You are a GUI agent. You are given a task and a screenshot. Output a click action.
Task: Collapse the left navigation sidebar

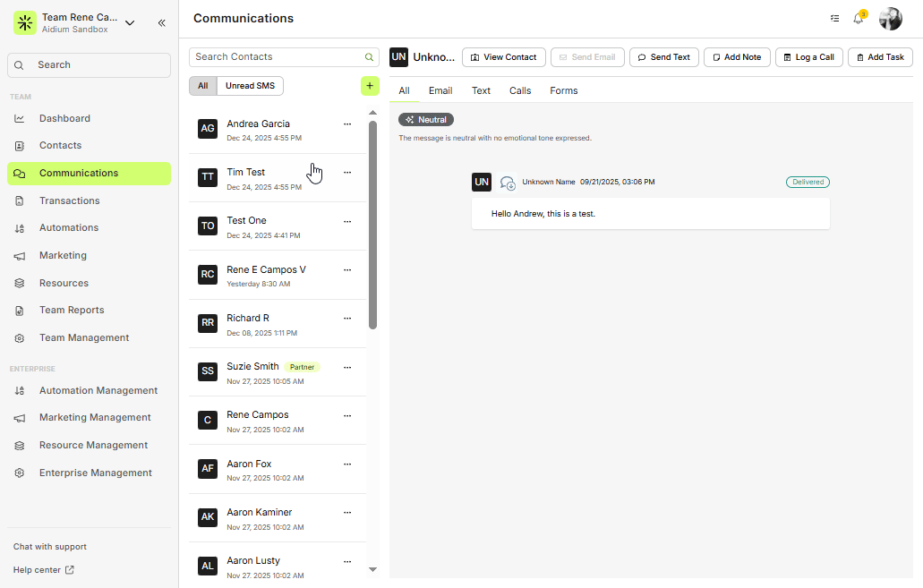pos(162,23)
